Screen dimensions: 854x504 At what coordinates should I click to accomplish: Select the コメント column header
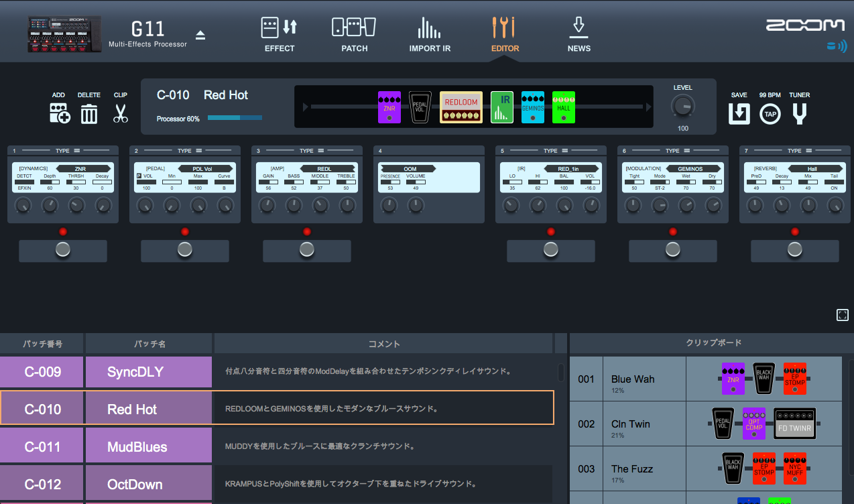tap(383, 342)
